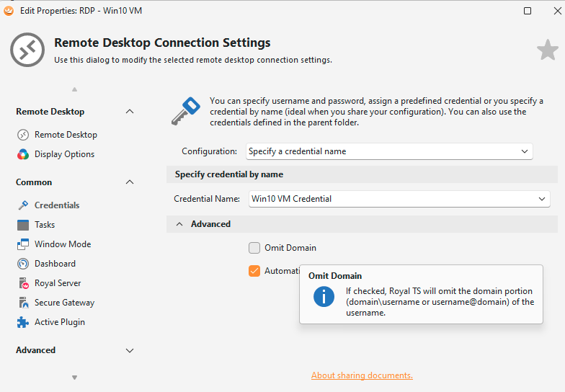
Task: Collapse the Remote Desktop sidebar group
Action: coord(130,112)
